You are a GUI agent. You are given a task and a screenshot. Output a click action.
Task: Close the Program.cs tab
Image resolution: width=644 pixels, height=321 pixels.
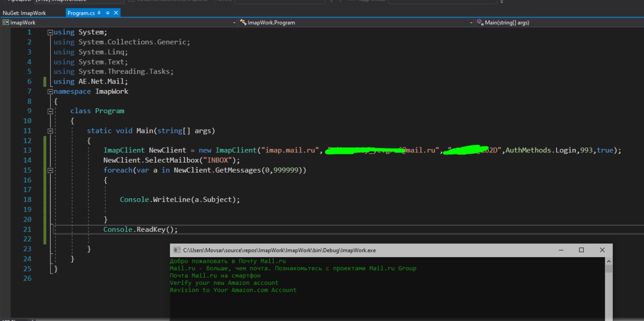point(115,13)
